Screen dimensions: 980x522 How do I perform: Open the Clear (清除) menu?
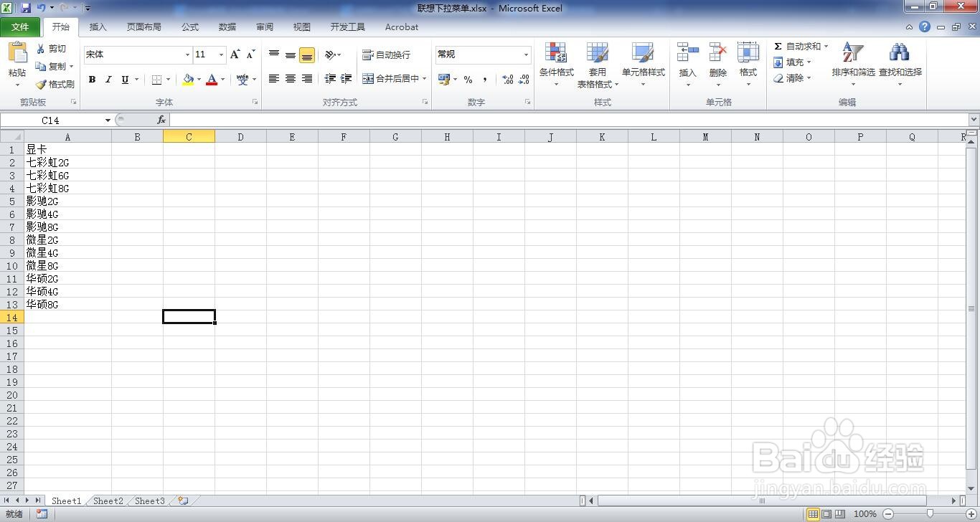pyautogui.click(x=792, y=78)
